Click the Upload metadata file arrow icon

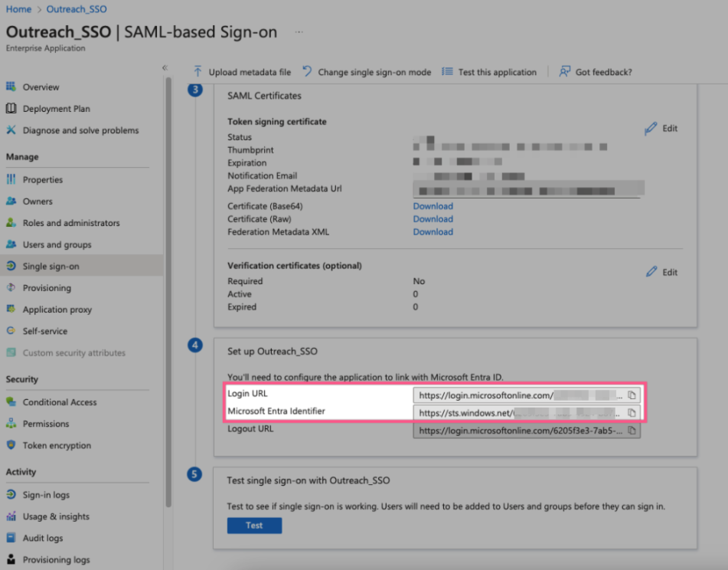pyautogui.click(x=198, y=71)
